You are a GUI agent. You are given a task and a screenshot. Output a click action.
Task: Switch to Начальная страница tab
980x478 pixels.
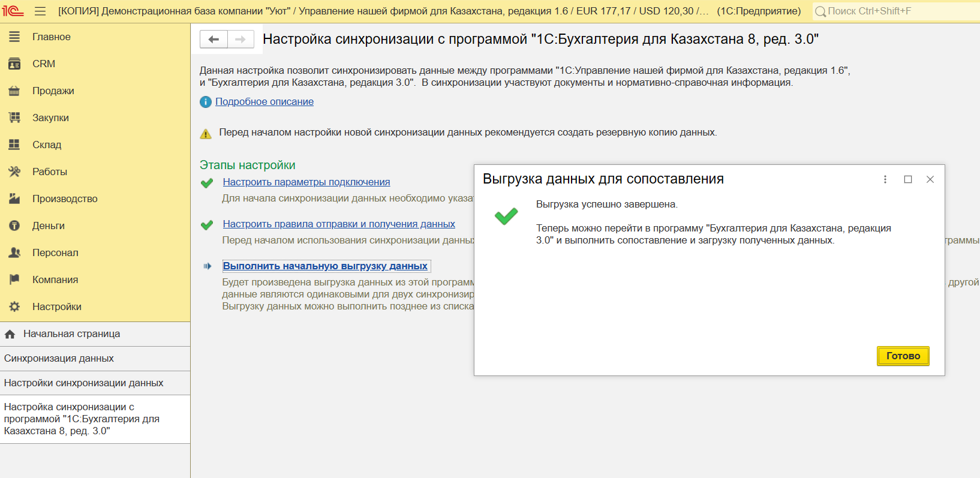[71, 334]
